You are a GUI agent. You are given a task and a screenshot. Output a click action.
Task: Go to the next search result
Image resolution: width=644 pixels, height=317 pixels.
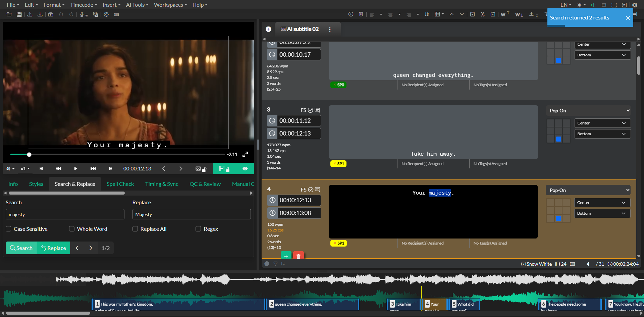[x=91, y=248]
